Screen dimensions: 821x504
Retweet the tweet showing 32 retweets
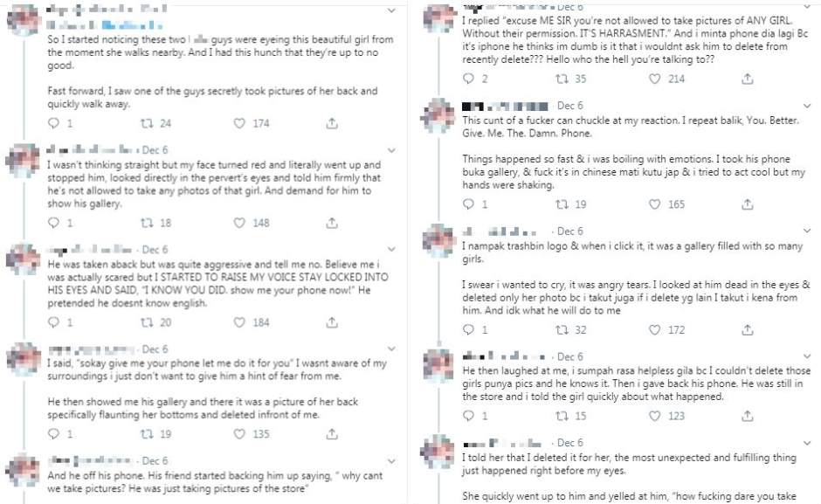pos(562,330)
